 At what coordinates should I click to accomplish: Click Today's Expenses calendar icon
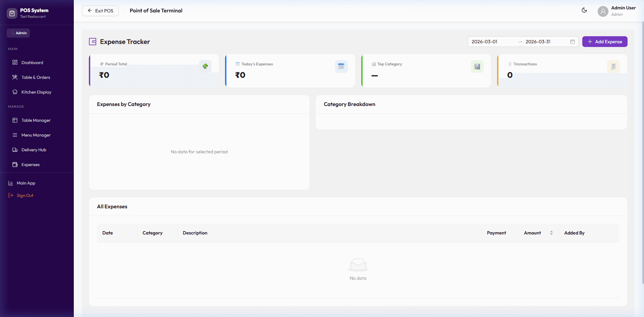(x=341, y=66)
